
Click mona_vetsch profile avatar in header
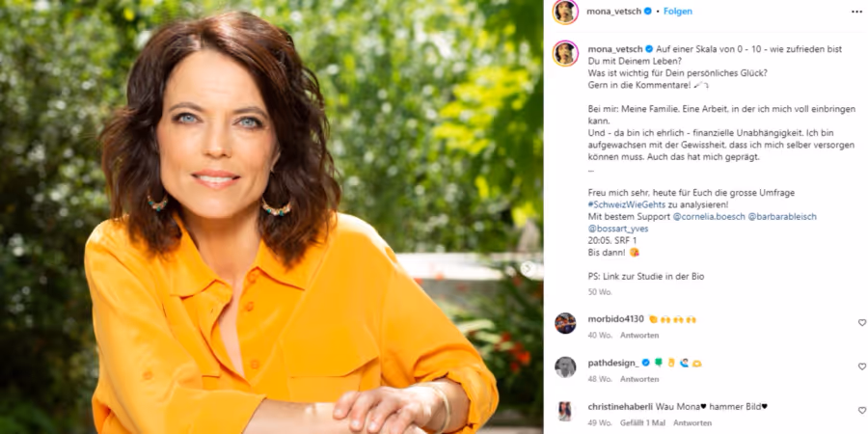tap(565, 12)
